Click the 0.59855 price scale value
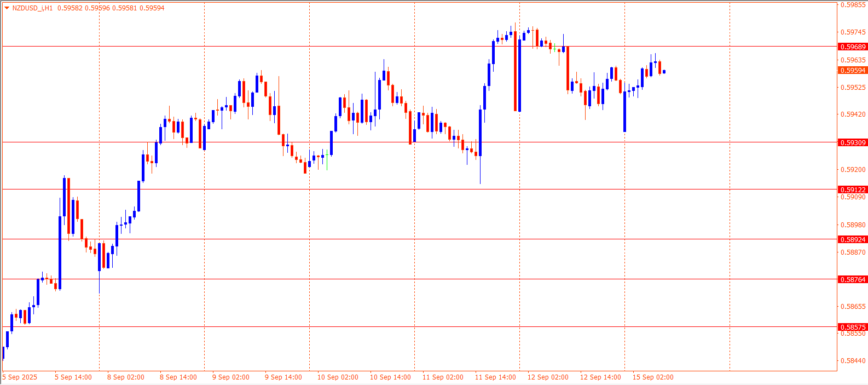This screenshot has width=868, height=385. [853, 5]
